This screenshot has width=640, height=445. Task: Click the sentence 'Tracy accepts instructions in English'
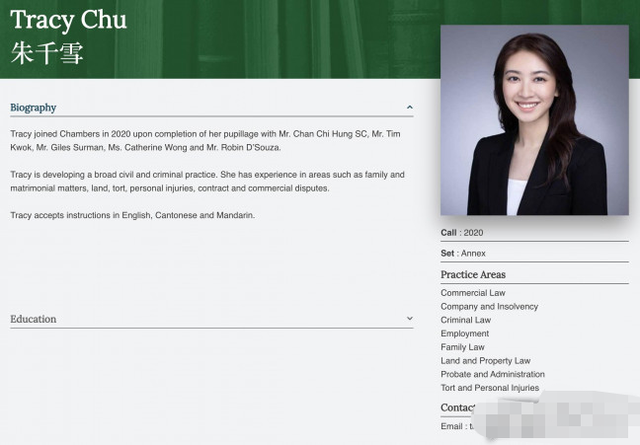coord(132,215)
